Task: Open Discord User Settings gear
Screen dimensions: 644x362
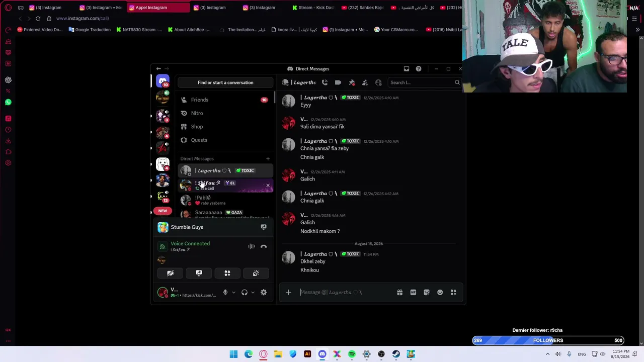Action: [264, 292]
